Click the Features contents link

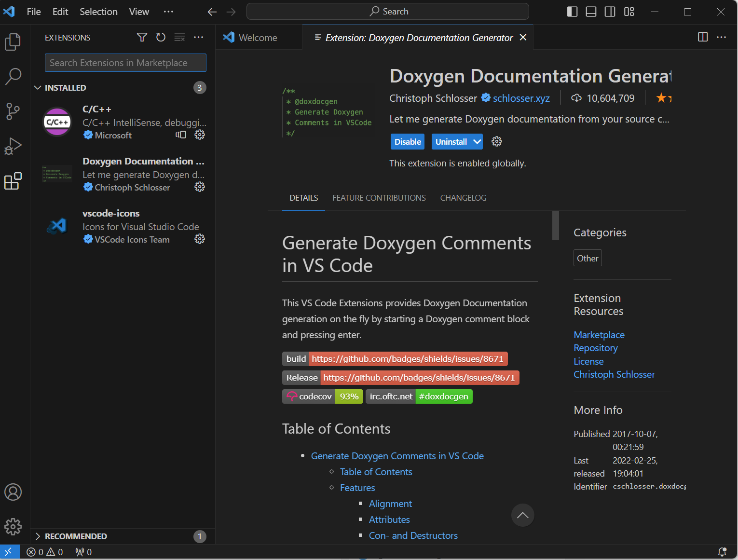click(x=357, y=488)
